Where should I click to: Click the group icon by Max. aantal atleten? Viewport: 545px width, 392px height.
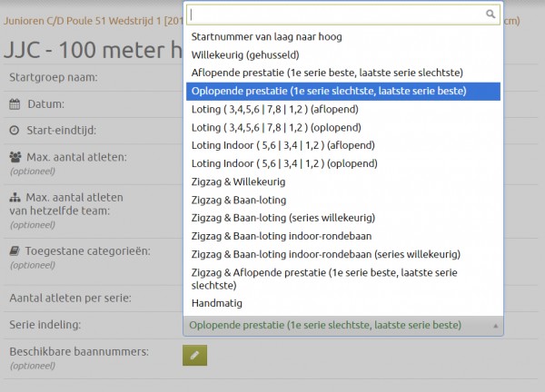pos(15,157)
